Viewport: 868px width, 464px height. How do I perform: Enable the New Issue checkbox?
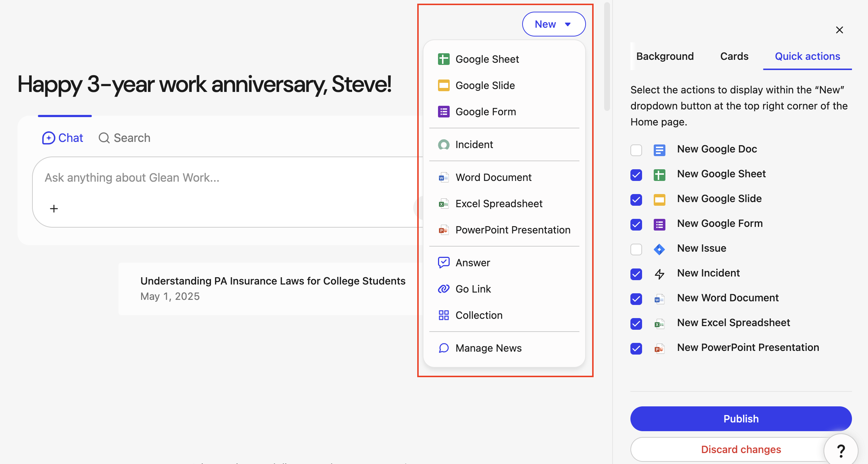(636, 249)
